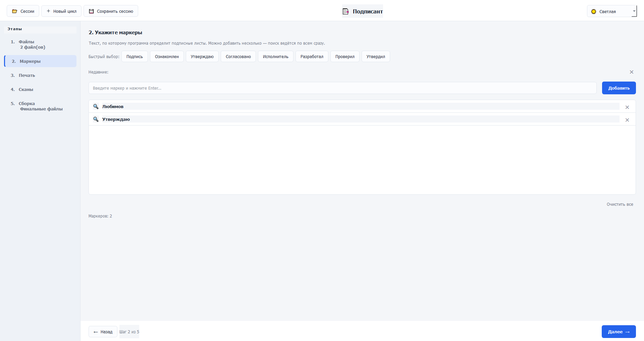644x341 pixels.
Task: Start a Новый цикл with plus button
Action: [x=61, y=11]
